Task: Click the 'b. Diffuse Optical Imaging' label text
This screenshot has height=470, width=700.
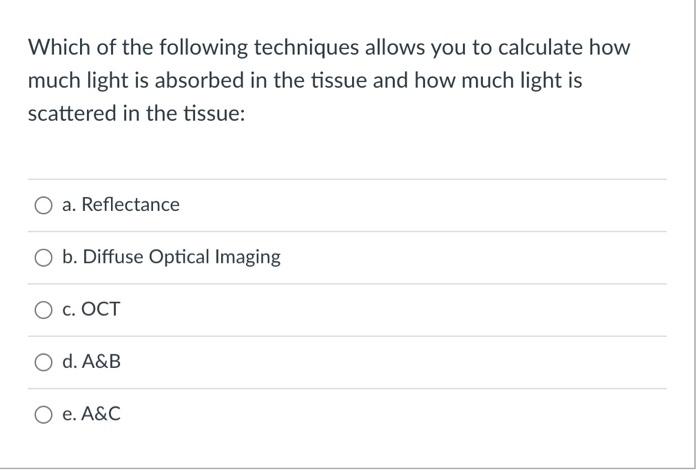Action: tap(171, 257)
